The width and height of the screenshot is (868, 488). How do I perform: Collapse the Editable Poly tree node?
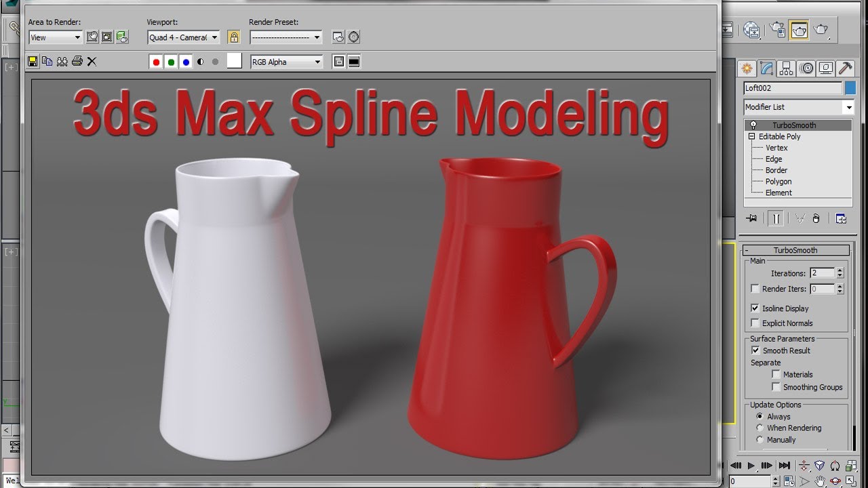point(752,136)
